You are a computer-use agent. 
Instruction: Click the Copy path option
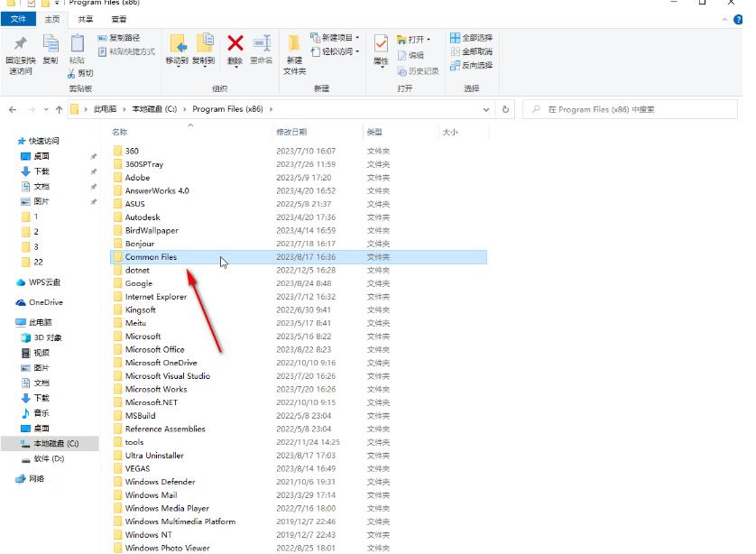tap(118, 38)
